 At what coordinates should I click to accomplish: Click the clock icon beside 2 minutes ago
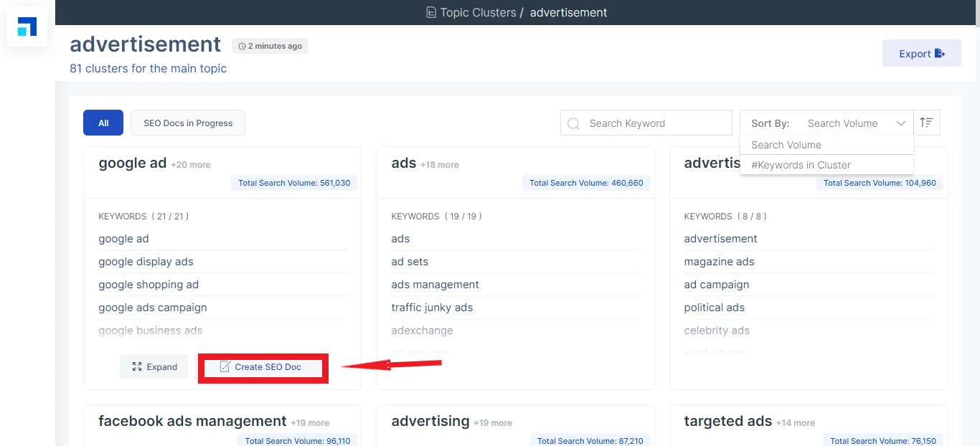(x=242, y=47)
